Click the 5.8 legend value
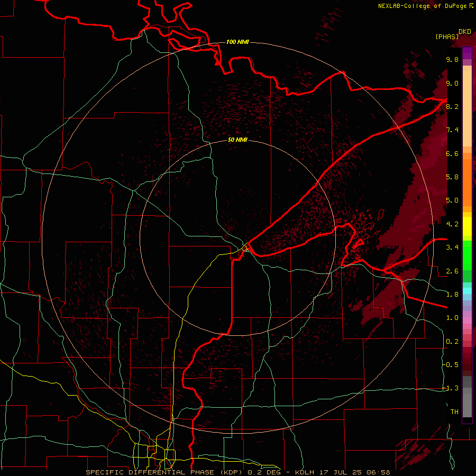 coord(452,177)
